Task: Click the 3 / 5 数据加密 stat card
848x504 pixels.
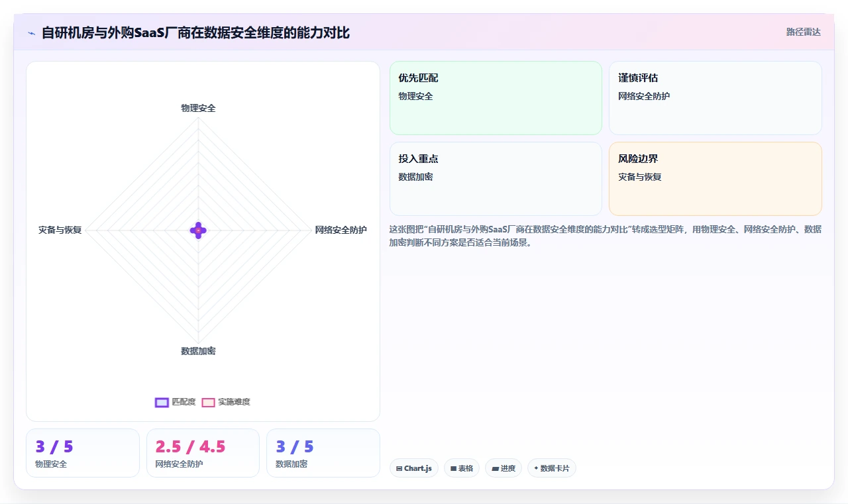Action: point(323,453)
